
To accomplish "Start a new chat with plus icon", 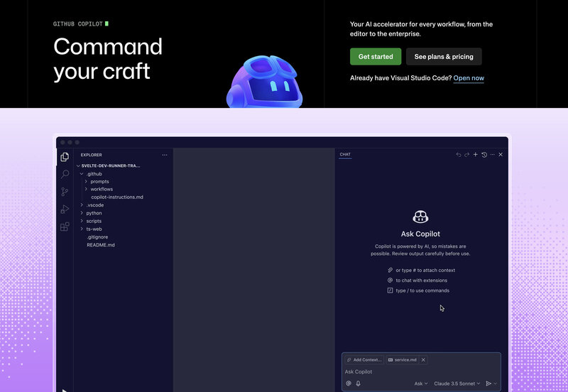I will click(x=475, y=155).
